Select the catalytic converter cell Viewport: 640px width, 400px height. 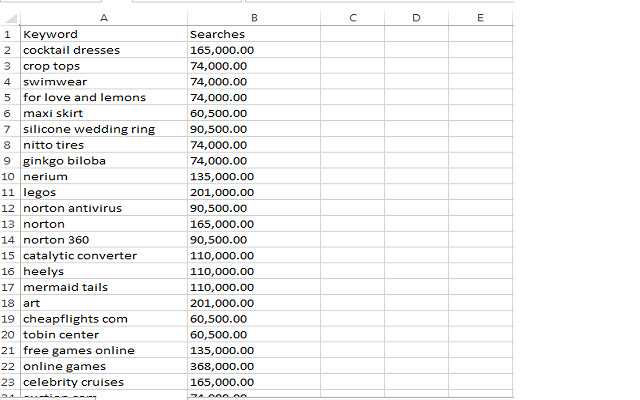coord(104,256)
